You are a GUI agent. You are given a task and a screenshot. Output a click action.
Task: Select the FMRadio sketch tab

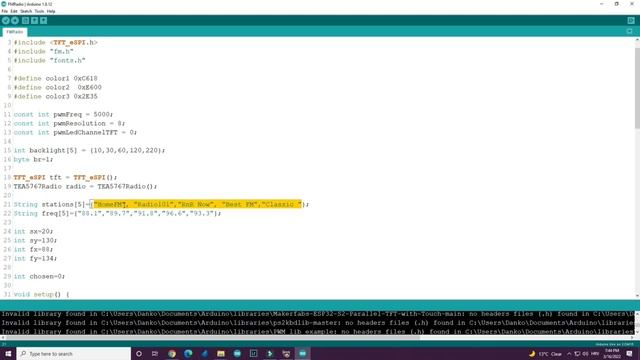point(15,32)
